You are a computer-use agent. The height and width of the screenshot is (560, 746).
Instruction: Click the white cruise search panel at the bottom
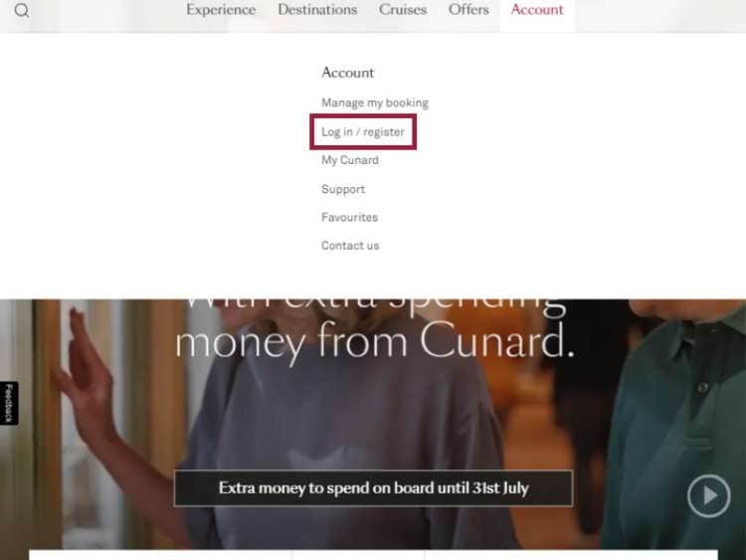click(x=373, y=555)
